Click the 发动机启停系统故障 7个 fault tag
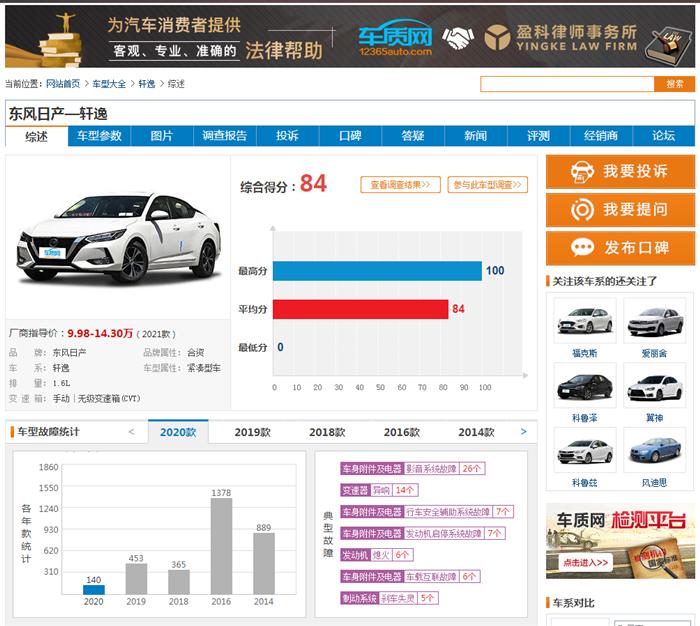Viewport: 700px width, 626px height. tap(423, 534)
